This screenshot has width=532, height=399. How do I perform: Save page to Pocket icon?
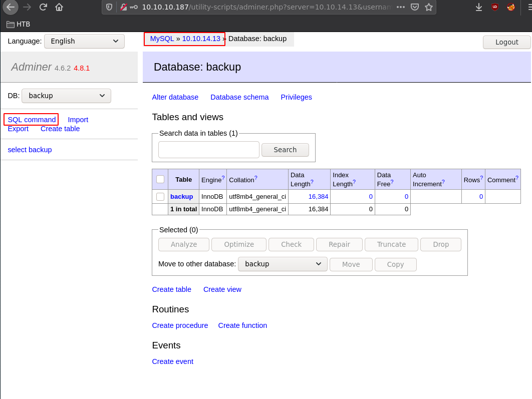[x=415, y=7]
